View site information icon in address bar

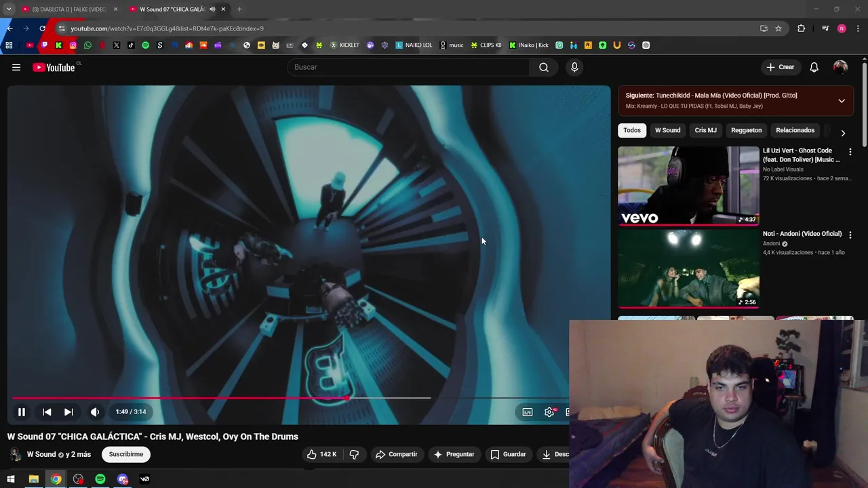coord(61,28)
